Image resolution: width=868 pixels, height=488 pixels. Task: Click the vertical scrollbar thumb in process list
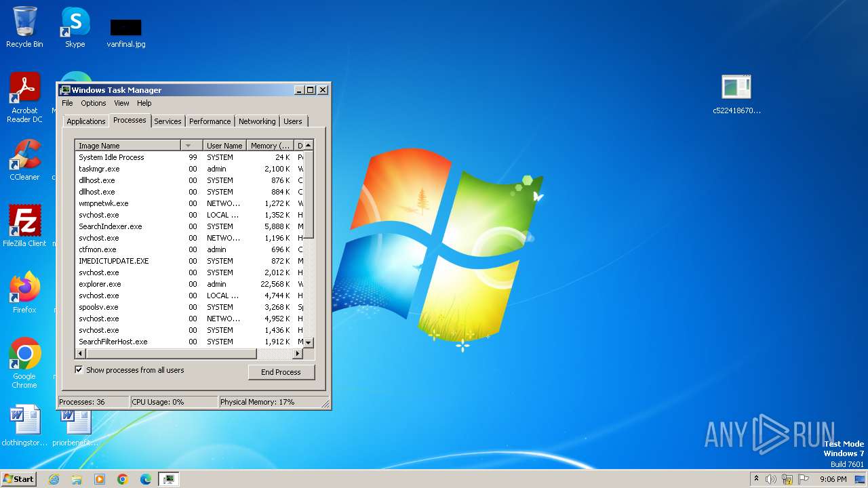[x=309, y=194]
